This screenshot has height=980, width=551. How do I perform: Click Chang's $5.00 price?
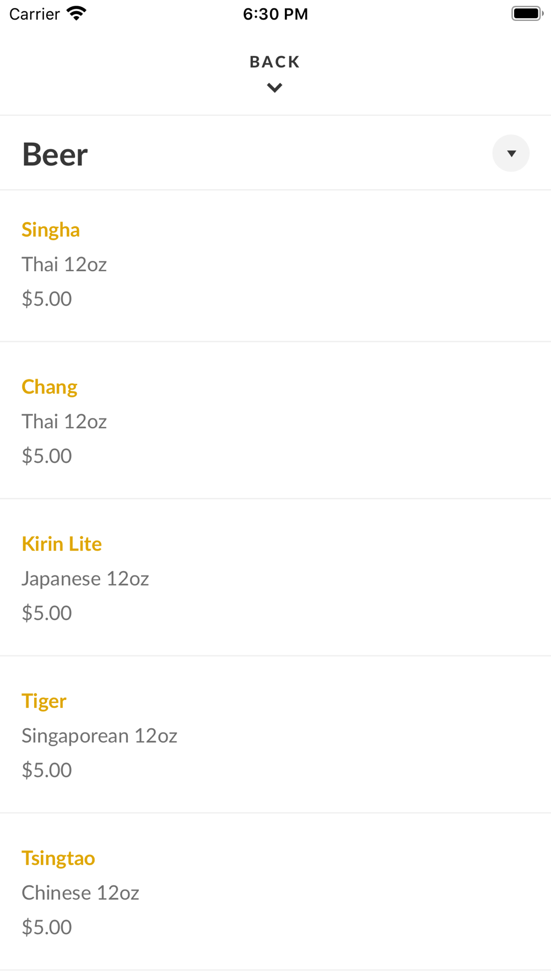[47, 456]
